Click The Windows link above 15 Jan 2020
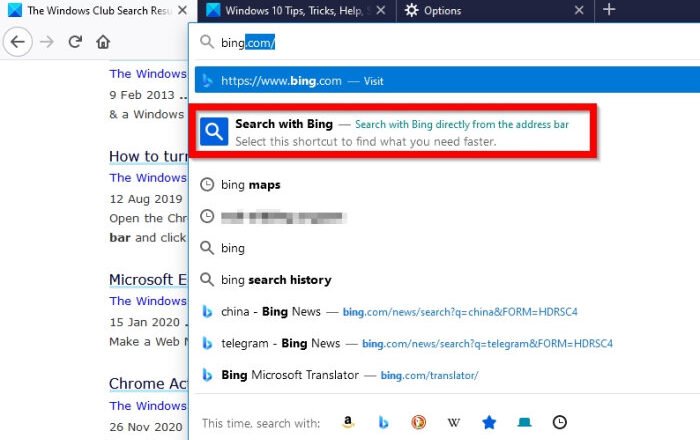This screenshot has height=440, width=700. click(x=148, y=301)
